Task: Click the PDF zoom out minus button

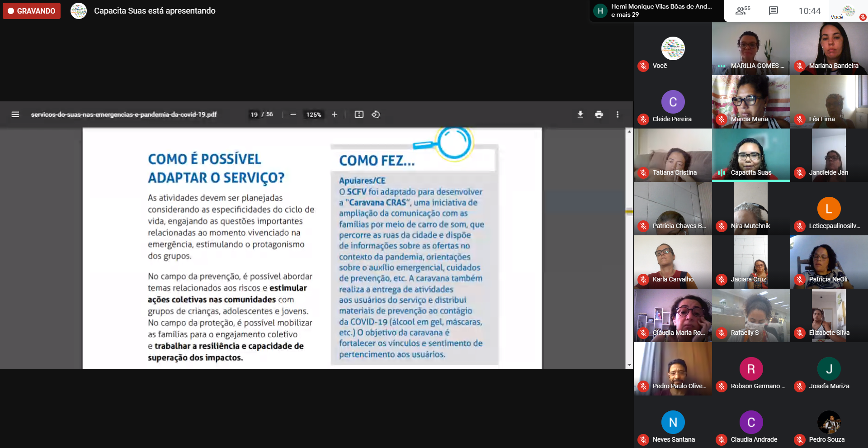Action: tap(293, 114)
